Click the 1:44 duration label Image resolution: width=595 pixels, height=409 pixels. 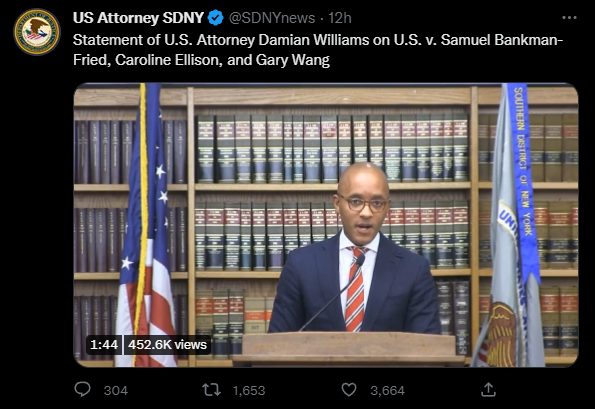click(x=104, y=345)
